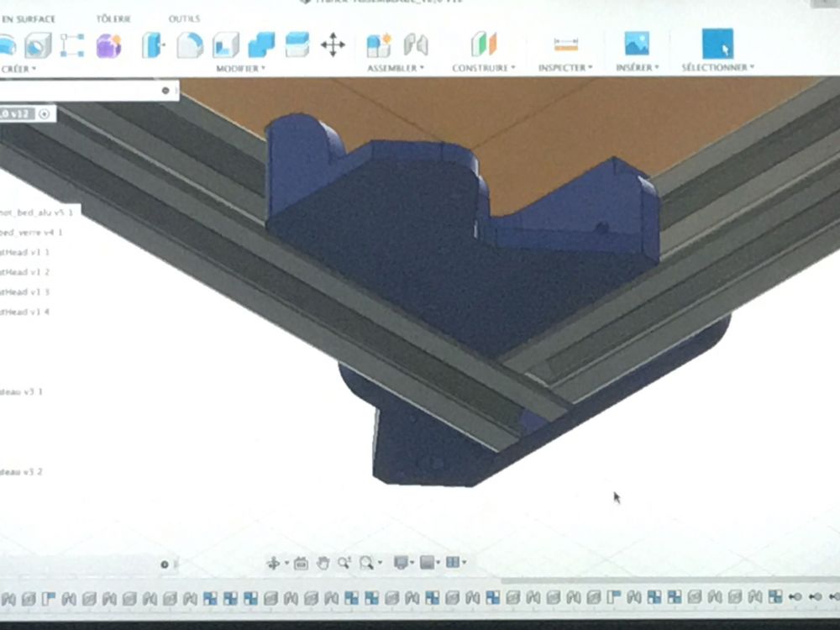Choose the Fillet tool
Image resolution: width=840 pixels, height=630 pixels.
pyautogui.click(x=190, y=45)
